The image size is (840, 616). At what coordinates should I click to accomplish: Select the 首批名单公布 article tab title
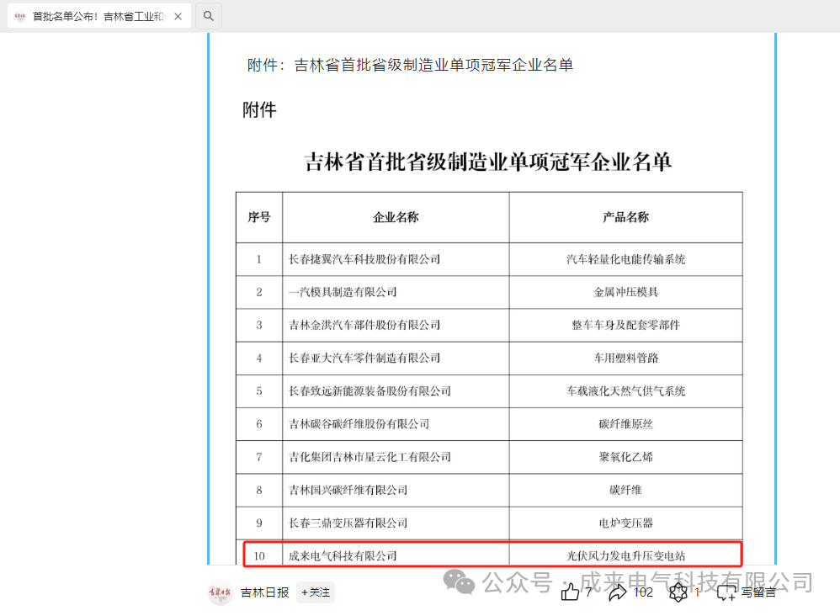pyautogui.click(x=99, y=17)
